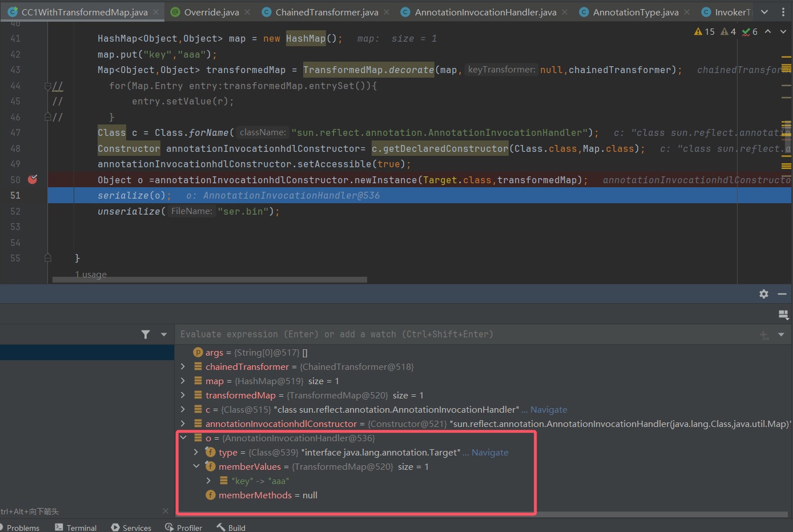Toggle the breakpoint on line 50
The image size is (793, 532).
(x=33, y=179)
